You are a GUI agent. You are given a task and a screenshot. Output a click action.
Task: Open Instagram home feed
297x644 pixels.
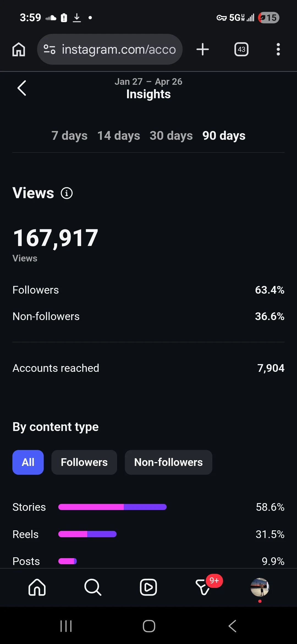(37, 587)
